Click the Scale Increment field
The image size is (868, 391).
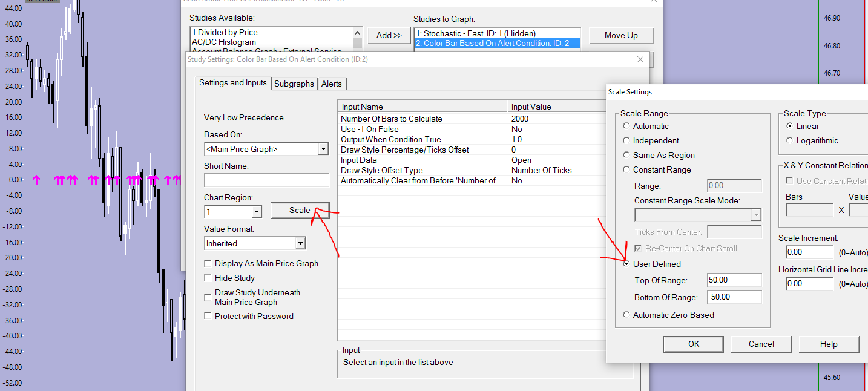(x=810, y=252)
